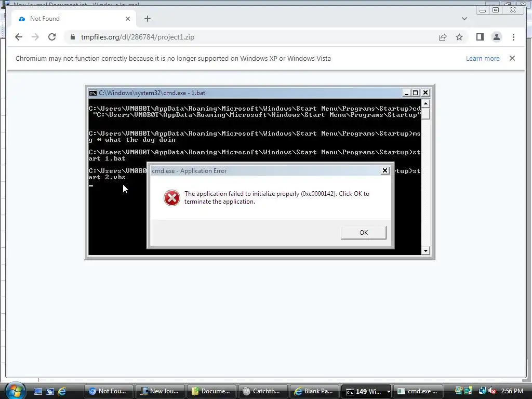Viewport: 532px width, 399px height.
Task: Switch to cmd.exe taskbar button
Action: point(418,391)
